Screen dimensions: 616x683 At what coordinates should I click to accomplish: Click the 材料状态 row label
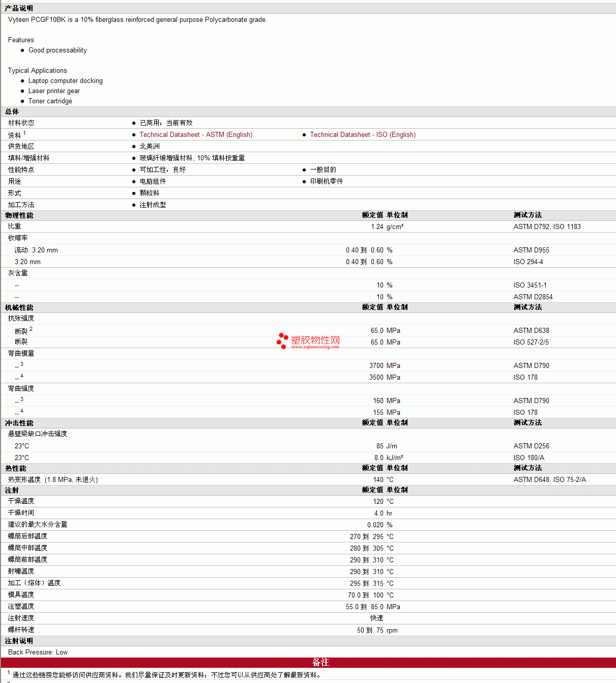click(21, 123)
